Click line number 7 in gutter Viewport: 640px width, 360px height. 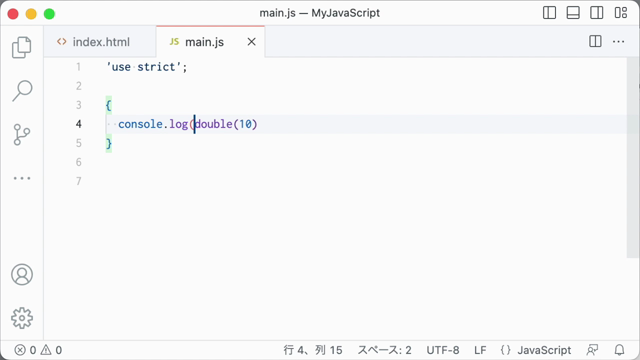pyautogui.click(x=78, y=181)
